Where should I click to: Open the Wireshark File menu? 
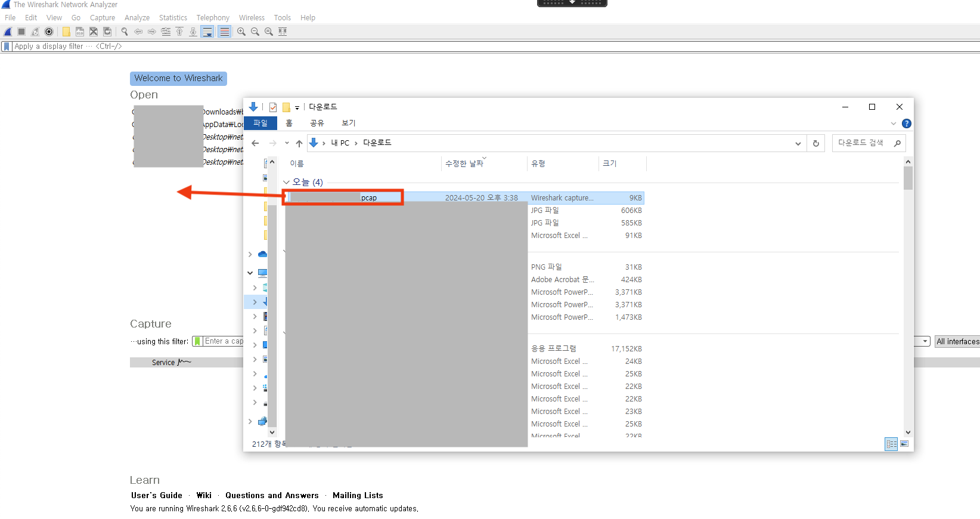click(x=10, y=18)
